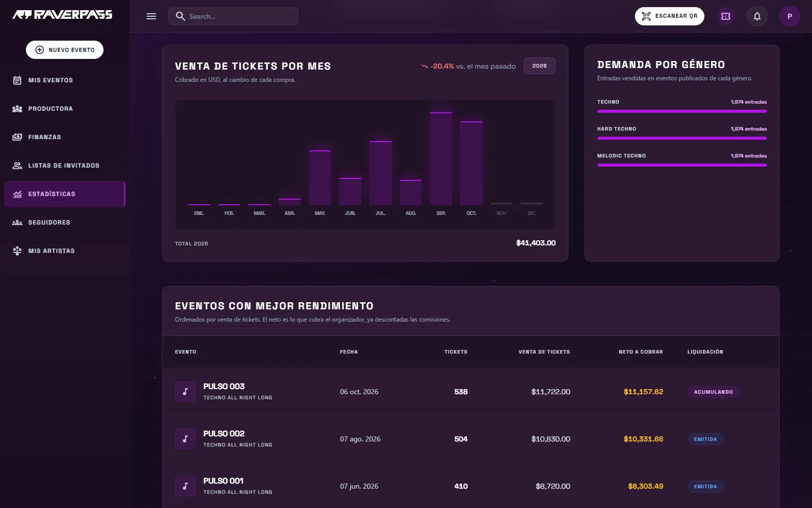812x508 pixels.
Task: Click the Techno demand bar
Action: click(x=682, y=111)
